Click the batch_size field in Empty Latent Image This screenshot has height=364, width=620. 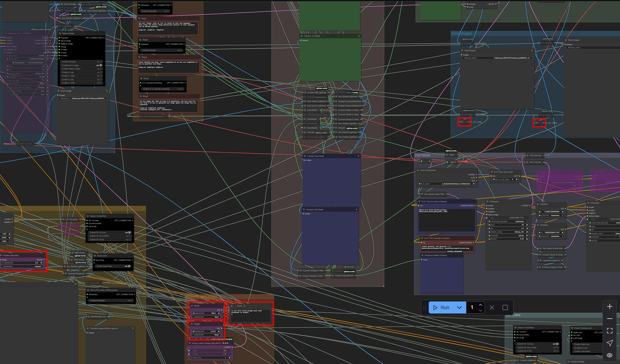coord(210,358)
